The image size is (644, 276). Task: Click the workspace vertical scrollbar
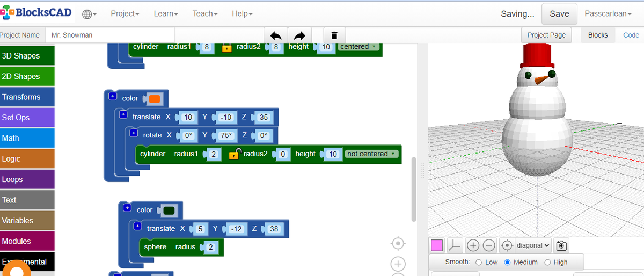tap(413, 189)
